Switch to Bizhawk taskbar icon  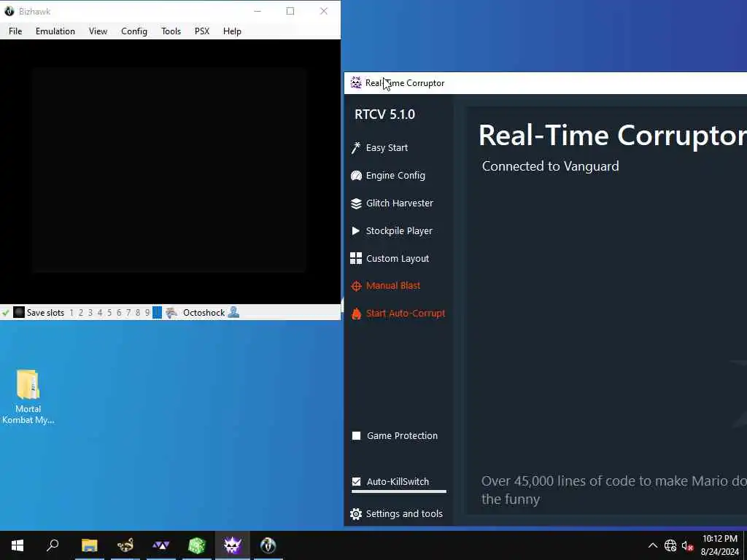coord(268,545)
